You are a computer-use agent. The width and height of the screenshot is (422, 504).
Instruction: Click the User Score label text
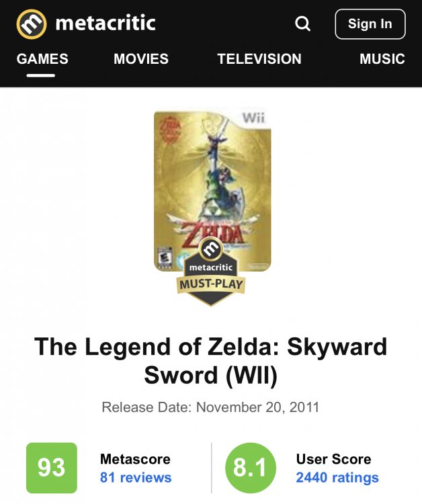coord(333,459)
